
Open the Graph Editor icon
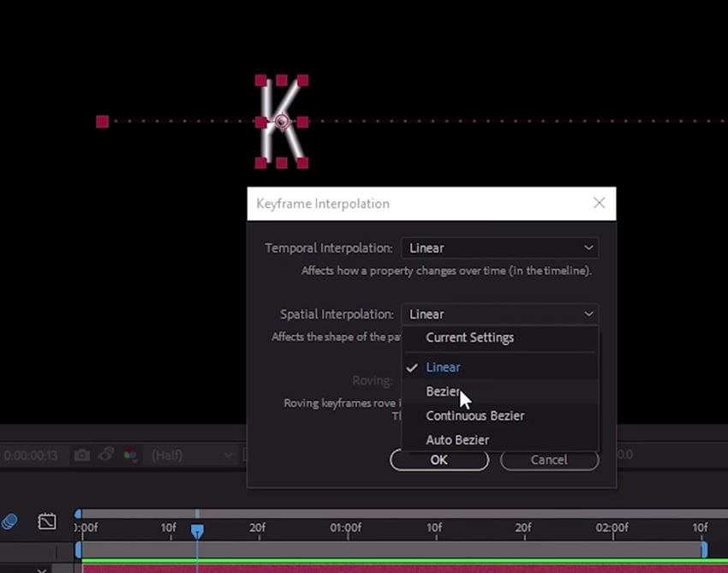coord(47,521)
